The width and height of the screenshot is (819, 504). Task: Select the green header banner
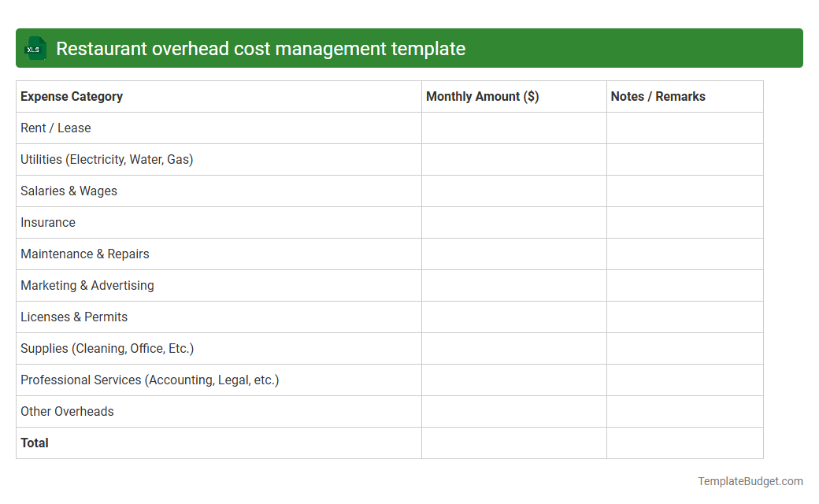coord(409,48)
